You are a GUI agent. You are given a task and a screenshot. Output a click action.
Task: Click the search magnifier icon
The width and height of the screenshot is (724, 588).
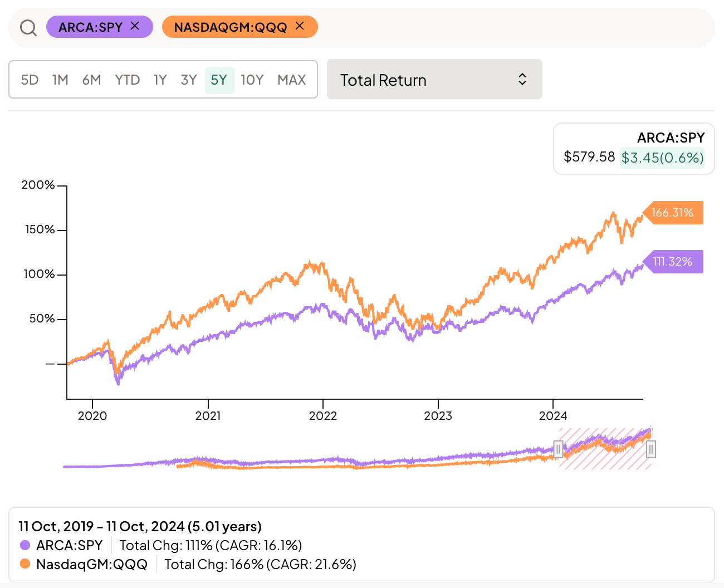[28, 27]
